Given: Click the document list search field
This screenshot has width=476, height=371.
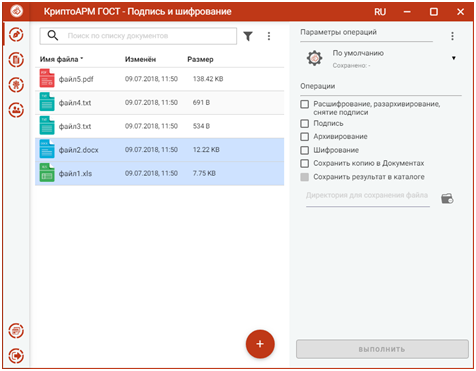Looking at the screenshot, I should coord(138,36).
